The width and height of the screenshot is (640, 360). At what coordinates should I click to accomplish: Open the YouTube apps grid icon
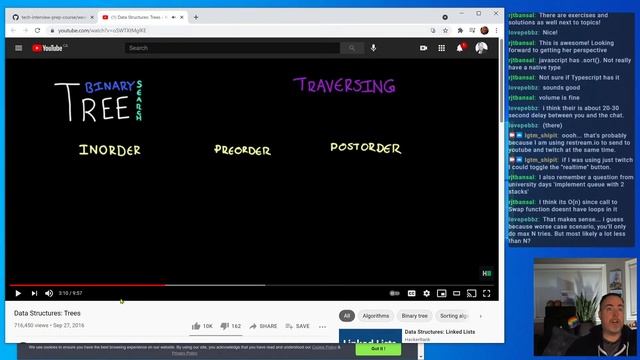[442, 48]
